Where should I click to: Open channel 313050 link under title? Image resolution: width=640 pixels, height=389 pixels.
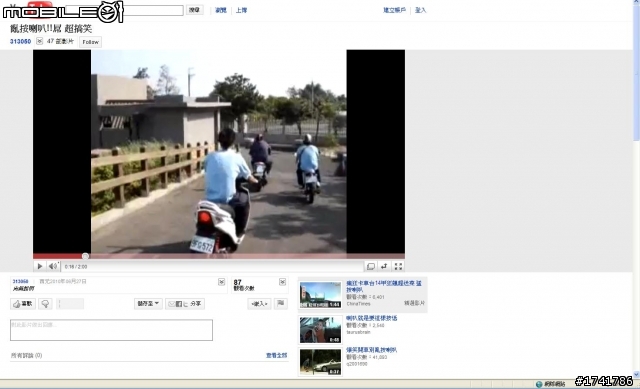pos(20,41)
